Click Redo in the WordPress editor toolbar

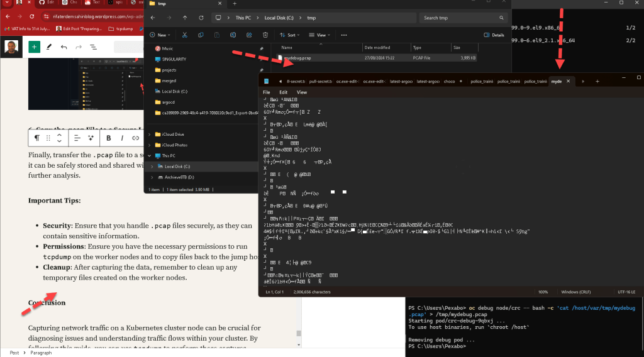tap(79, 47)
